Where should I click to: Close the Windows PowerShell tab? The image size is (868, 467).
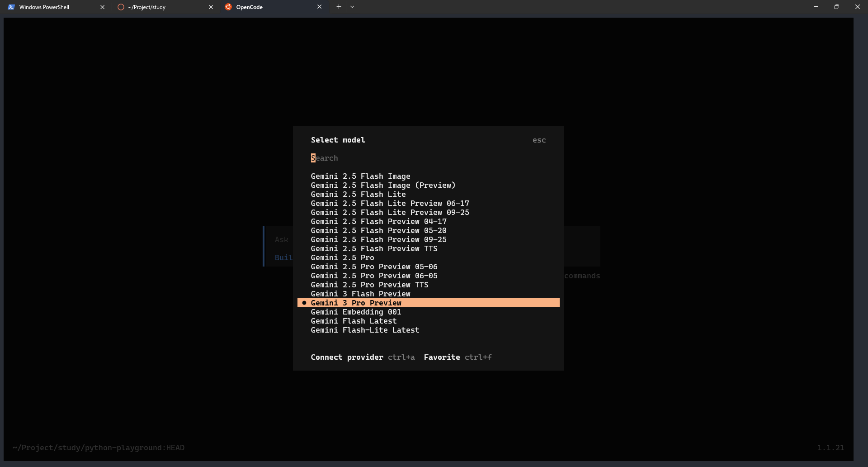(x=102, y=7)
